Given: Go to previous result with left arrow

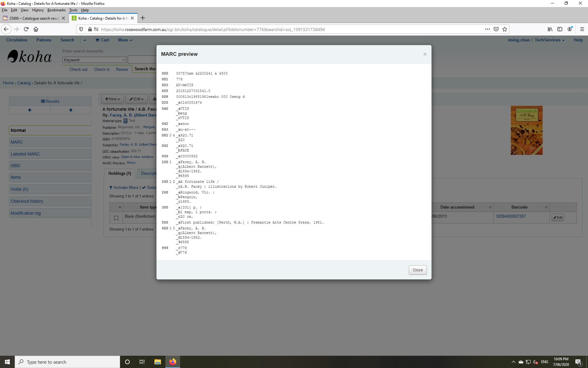Looking at the screenshot, I should click(x=30, y=110).
